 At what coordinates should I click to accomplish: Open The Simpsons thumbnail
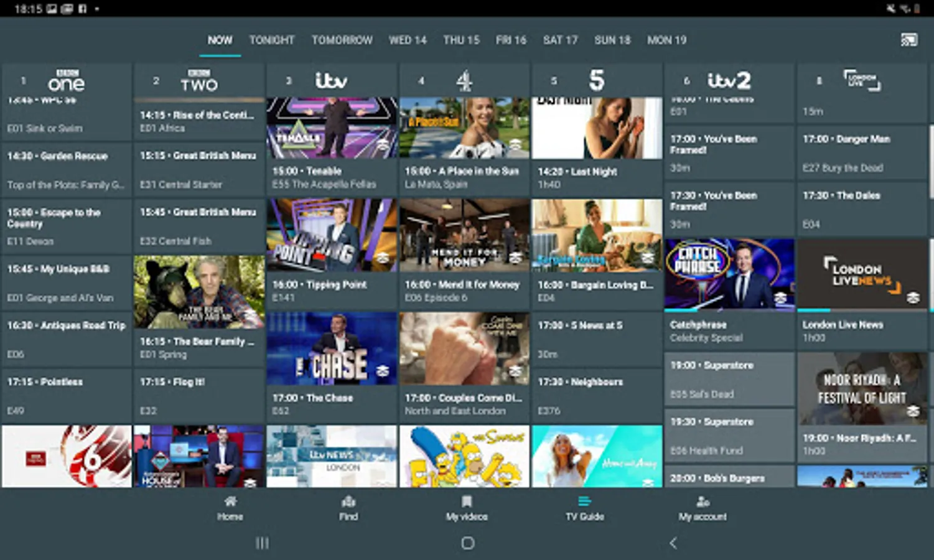point(464,456)
